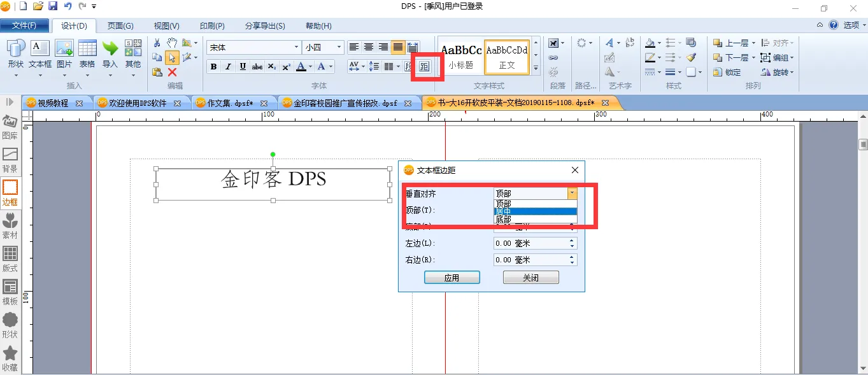Apply the 小标题 text style
This screenshot has height=375, width=868.
(x=461, y=56)
